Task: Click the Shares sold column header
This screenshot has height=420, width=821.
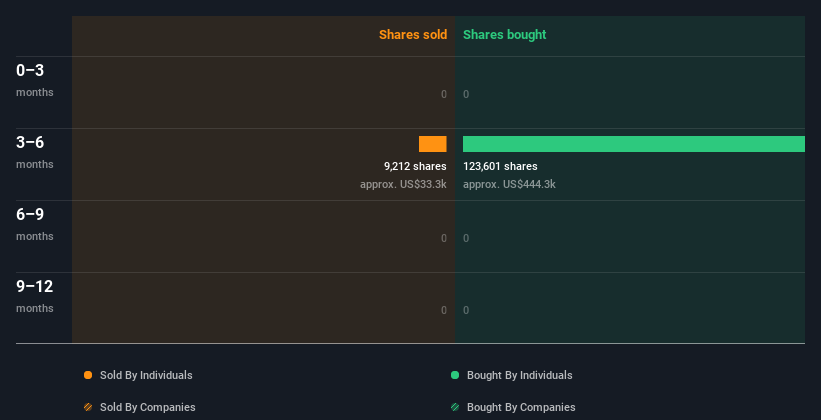Action: pos(413,35)
